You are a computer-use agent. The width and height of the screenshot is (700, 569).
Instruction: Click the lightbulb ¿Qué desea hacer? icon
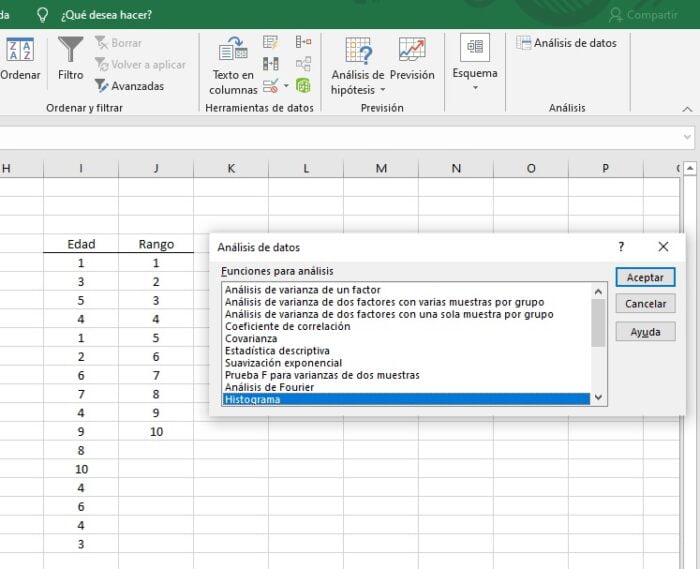click(x=42, y=15)
